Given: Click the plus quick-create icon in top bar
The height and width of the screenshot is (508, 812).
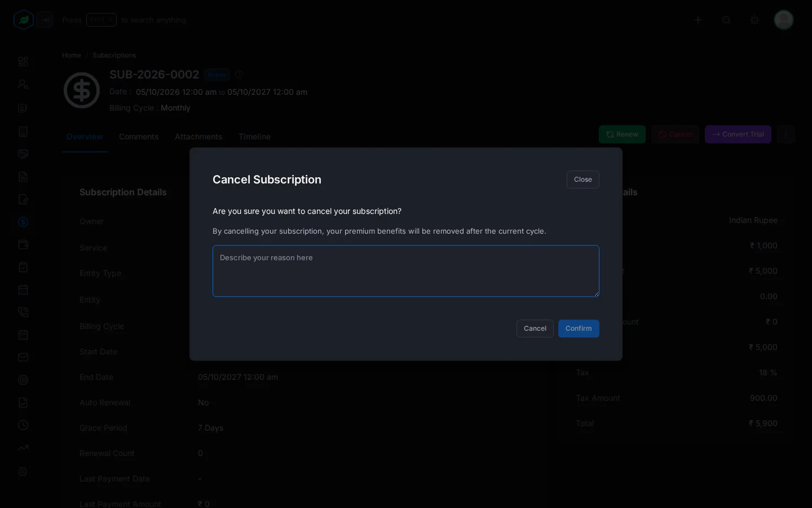Looking at the screenshot, I should (698, 20).
